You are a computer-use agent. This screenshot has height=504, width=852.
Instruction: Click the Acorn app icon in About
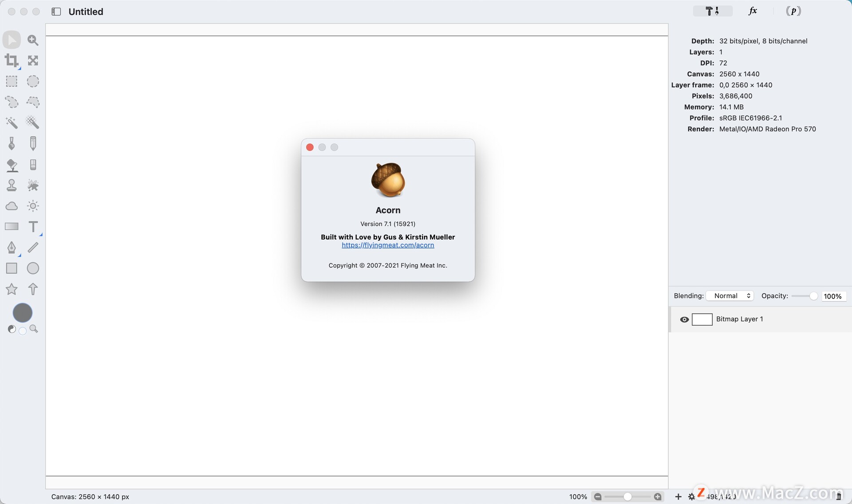coord(388,180)
